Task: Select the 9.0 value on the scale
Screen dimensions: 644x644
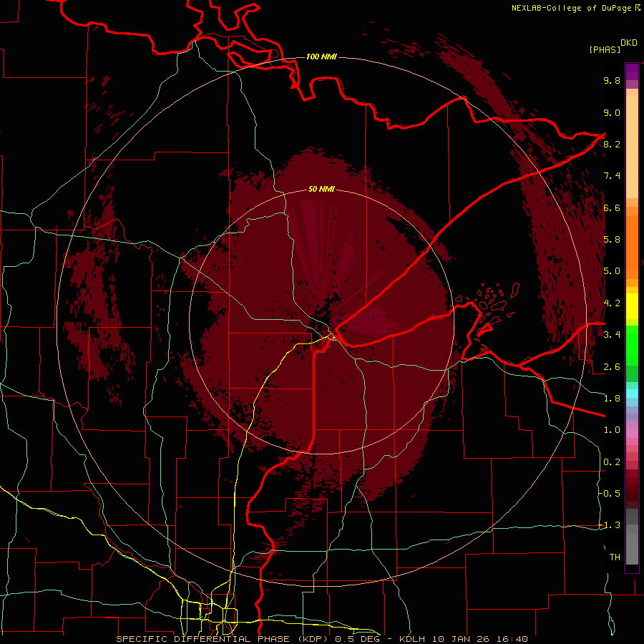Action: [612, 112]
